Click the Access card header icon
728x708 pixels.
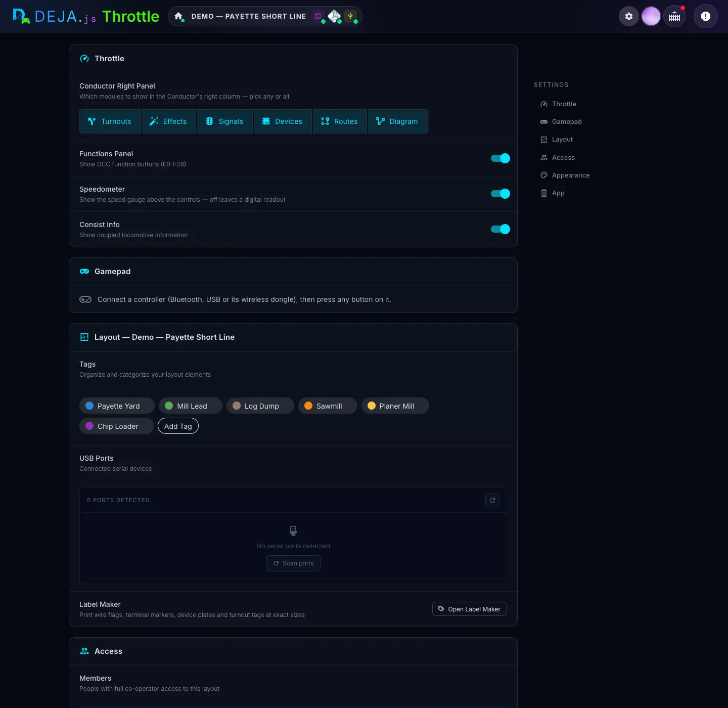(84, 651)
